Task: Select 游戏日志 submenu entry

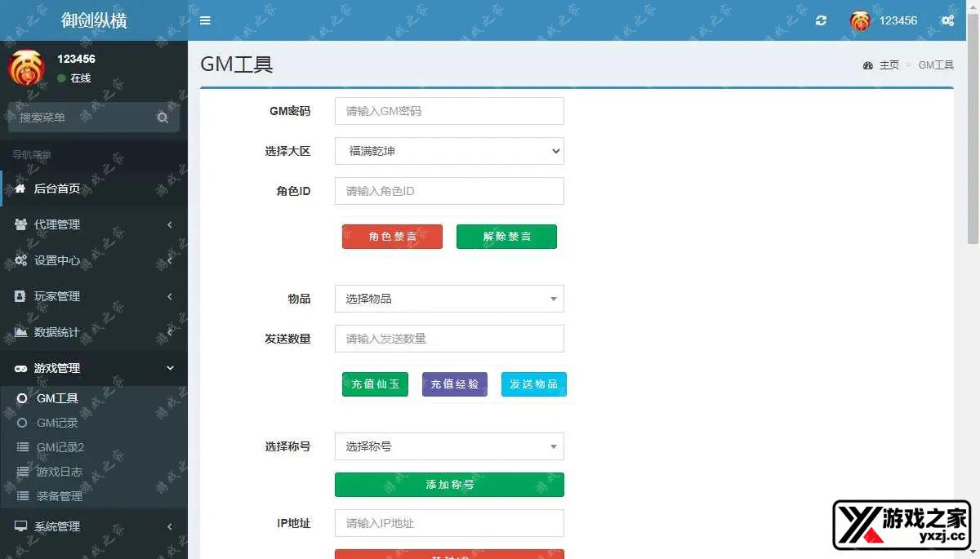Action: point(94,472)
